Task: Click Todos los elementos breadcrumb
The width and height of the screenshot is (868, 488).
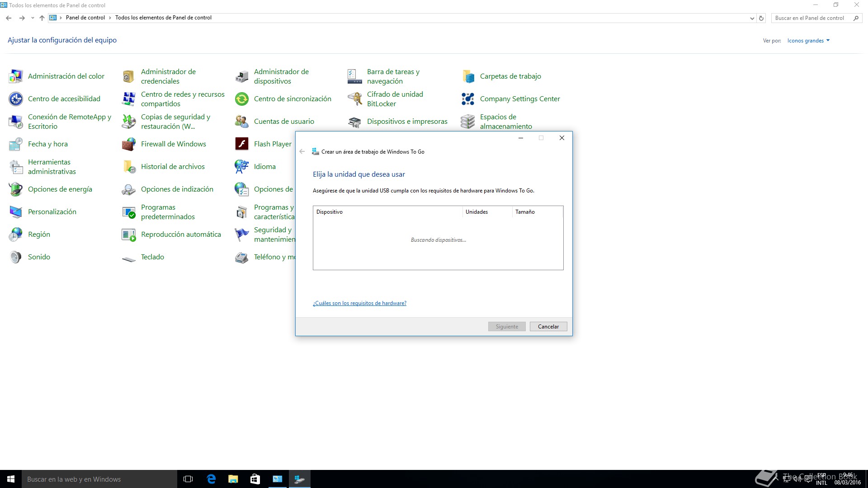Action: (163, 18)
